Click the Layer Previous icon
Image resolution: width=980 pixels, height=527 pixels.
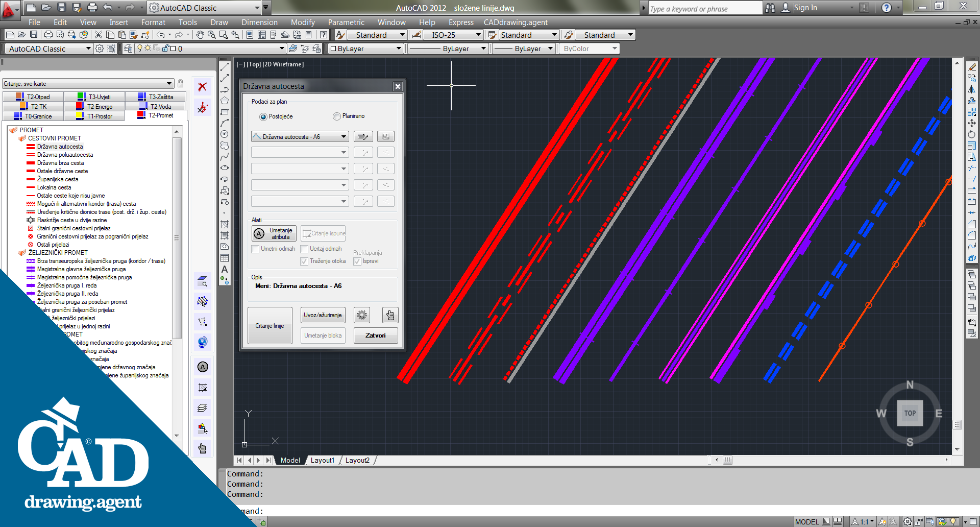(305, 49)
